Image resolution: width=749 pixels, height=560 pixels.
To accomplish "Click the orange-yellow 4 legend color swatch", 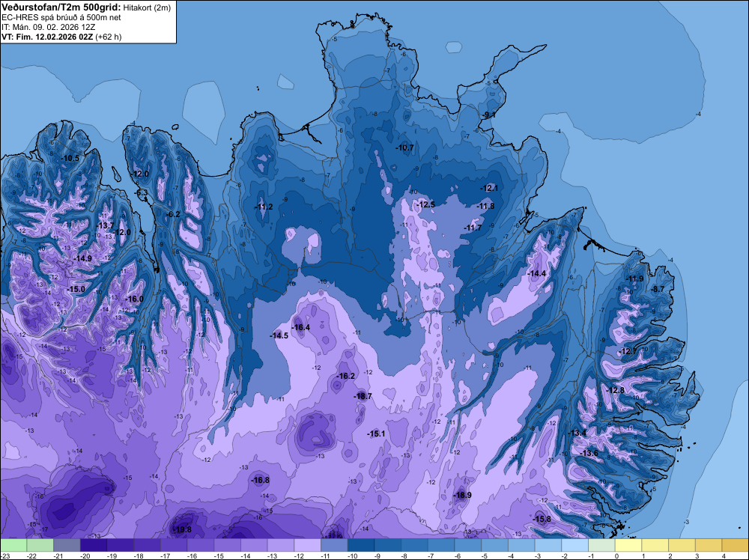I will pos(736,545).
